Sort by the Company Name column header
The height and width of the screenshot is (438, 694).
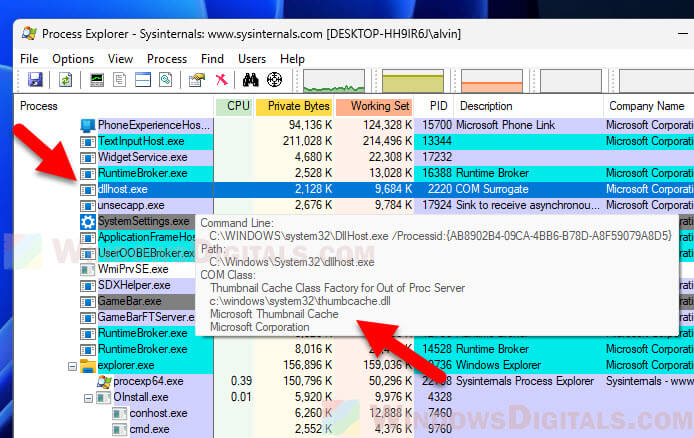[647, 106]
